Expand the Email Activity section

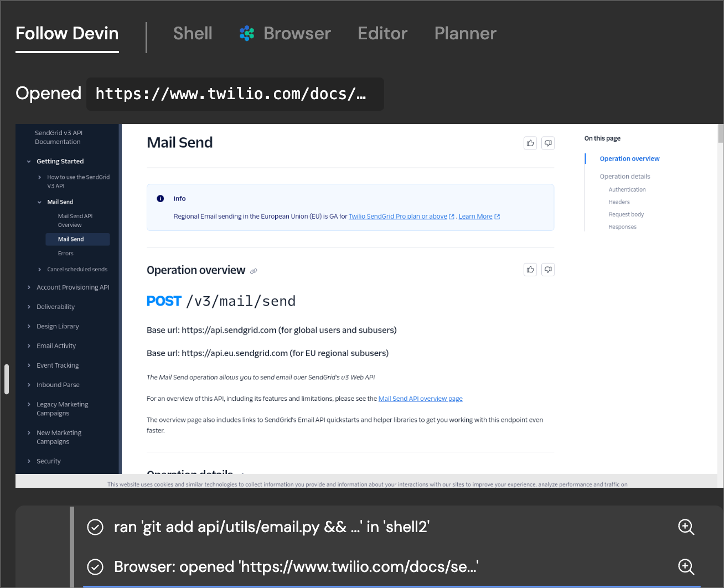point(29,346)
